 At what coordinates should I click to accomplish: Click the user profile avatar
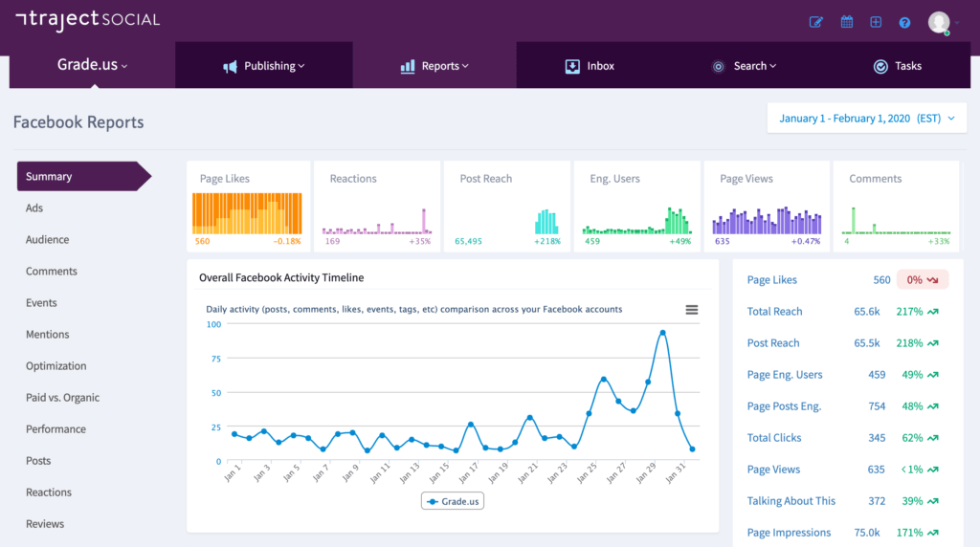pos(939,23)
